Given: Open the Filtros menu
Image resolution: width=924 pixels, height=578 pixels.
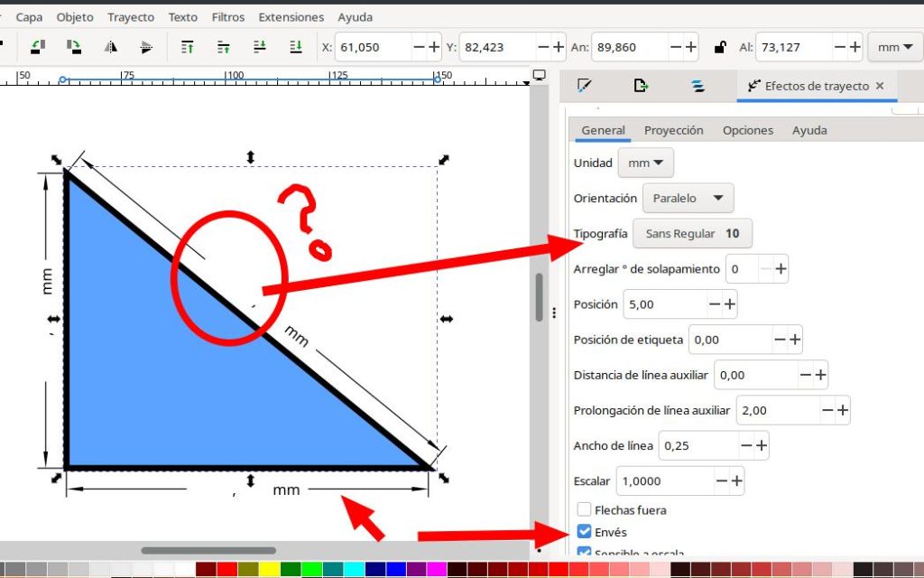Looking at the screenshot, I should pyautogui.click(x=228, y=17).
